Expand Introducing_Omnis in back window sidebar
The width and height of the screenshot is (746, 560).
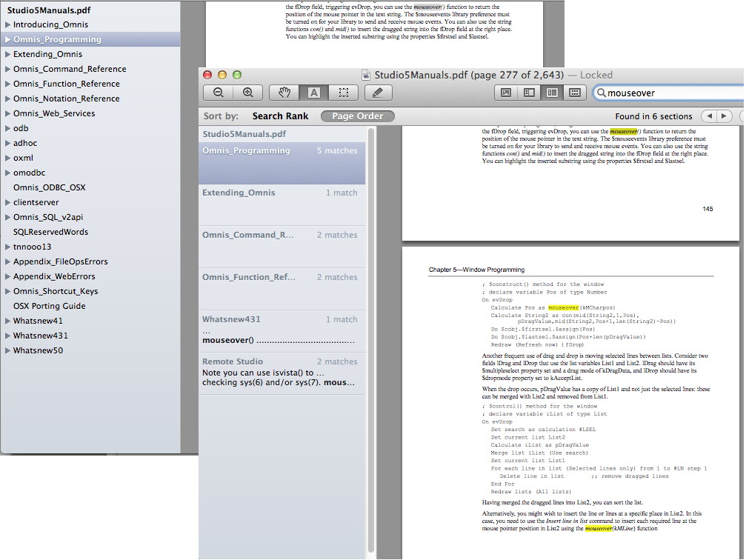7,24
